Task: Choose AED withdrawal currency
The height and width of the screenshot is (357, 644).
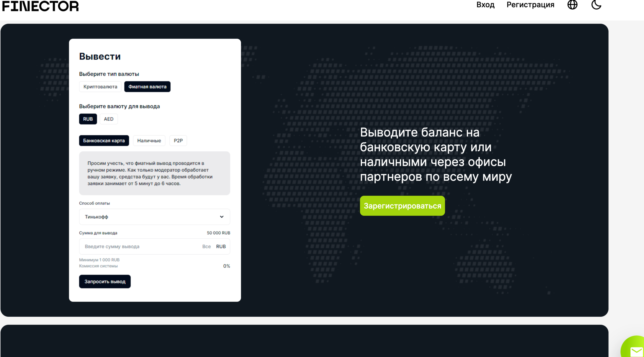Action: click(108, 119)
